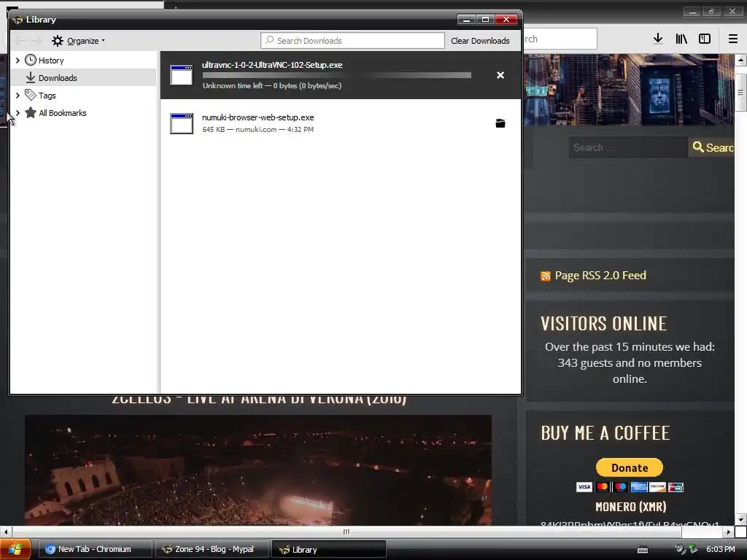
Task: Click the Library taskbar item
Action: [329, 549]
